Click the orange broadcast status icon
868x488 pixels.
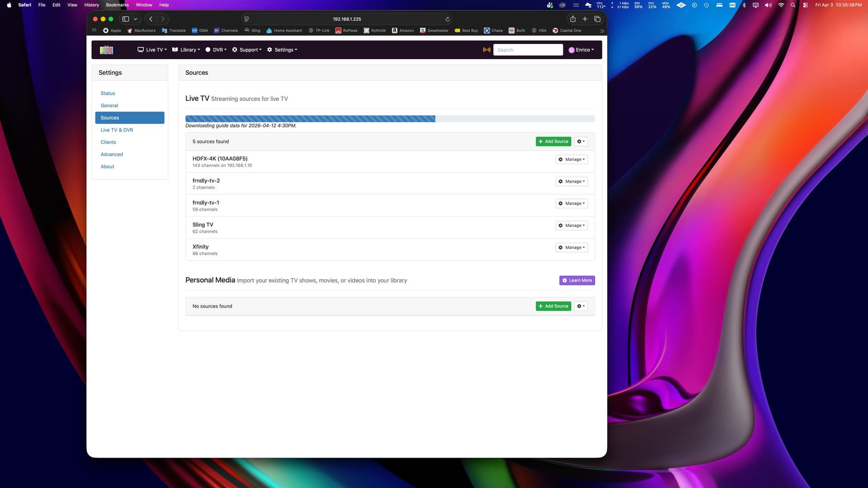click(x=486, y=50)
